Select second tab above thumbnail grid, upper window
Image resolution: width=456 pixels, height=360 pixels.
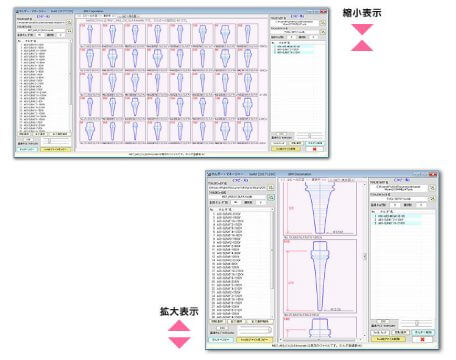107,16
